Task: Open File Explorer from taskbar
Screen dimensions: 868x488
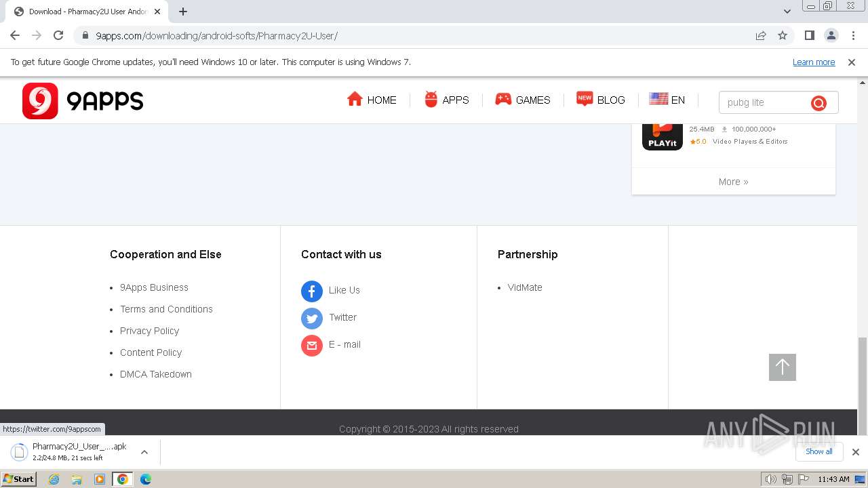Action: click(x=77, y=479)
